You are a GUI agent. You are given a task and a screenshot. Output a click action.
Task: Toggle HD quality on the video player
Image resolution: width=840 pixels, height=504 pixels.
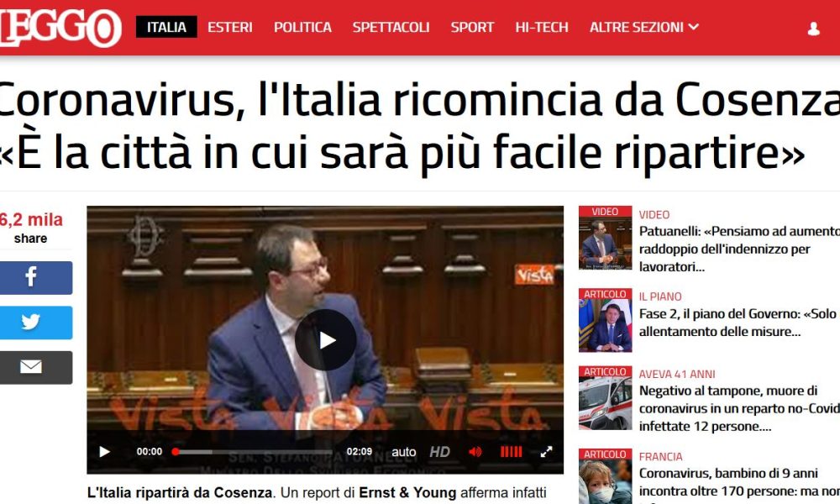[440, 452]
